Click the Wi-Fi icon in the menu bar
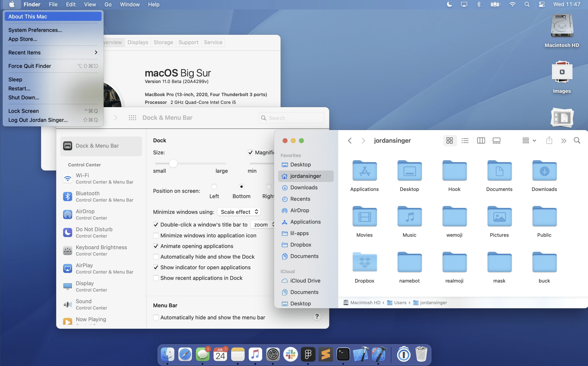This screenshot has width=588, height=366. pyautogui.click(x=513, y=4)
